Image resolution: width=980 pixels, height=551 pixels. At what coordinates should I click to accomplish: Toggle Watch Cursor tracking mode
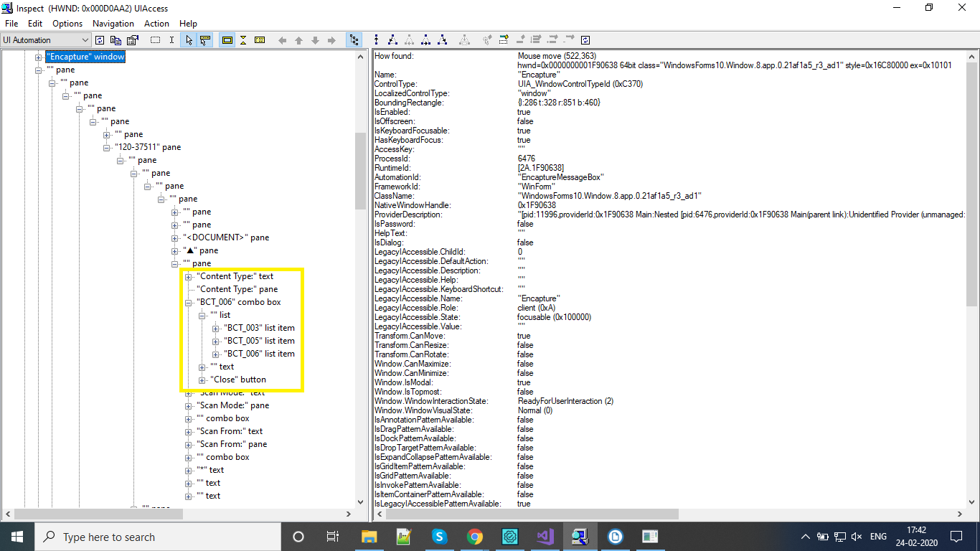[189, 39]
